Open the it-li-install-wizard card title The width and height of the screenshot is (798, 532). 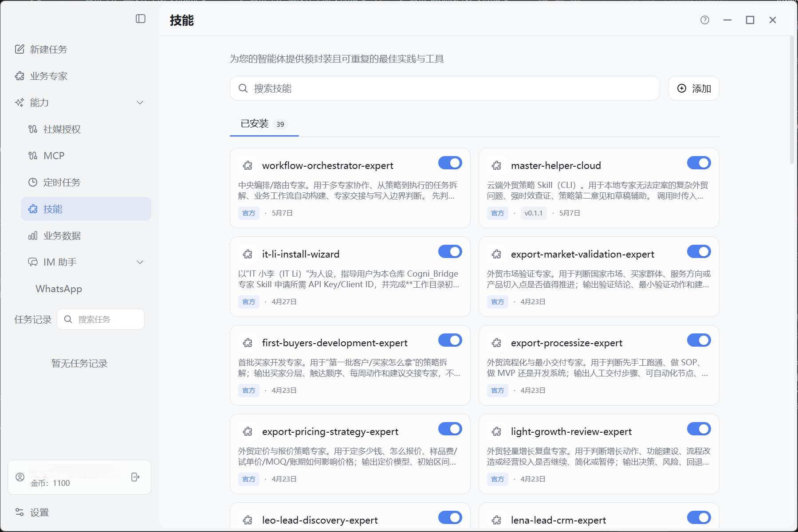(301, 254)
